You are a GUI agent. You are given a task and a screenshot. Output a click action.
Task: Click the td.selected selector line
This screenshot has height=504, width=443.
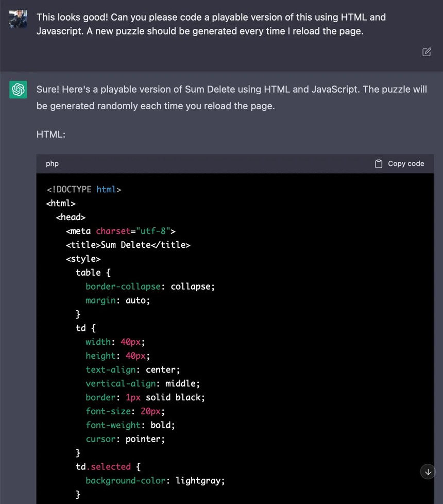108,467
